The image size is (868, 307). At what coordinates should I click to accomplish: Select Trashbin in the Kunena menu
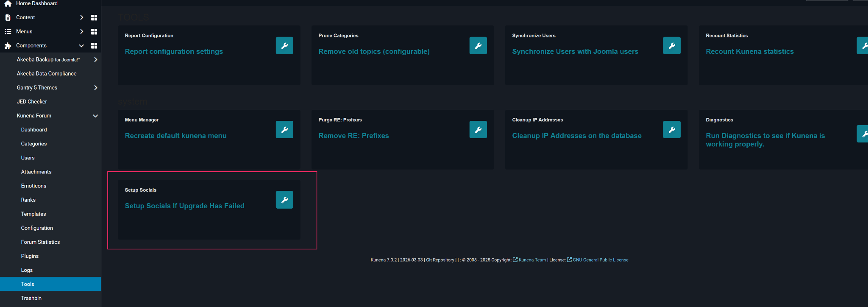[31, 298]
